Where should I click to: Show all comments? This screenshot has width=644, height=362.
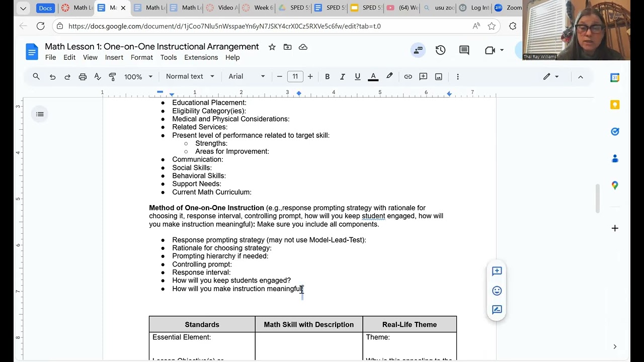[x=464, y=50]
